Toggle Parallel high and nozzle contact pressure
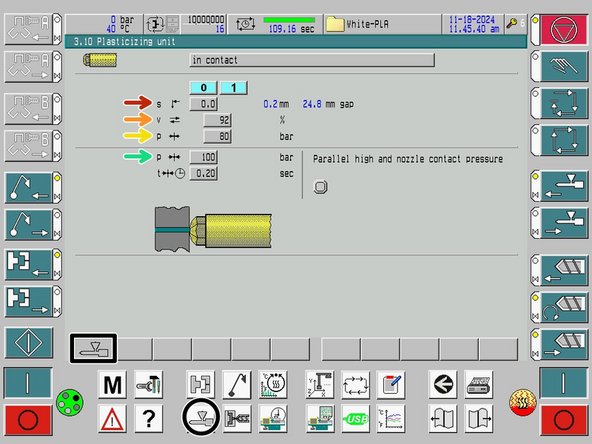592x444 pixels. click(x=321, y=187)
